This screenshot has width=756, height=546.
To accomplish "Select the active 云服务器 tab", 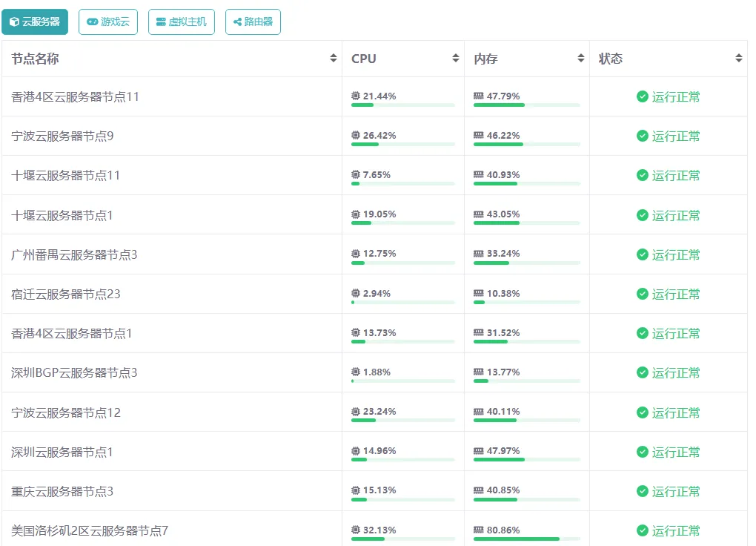I will click(35, 22).
